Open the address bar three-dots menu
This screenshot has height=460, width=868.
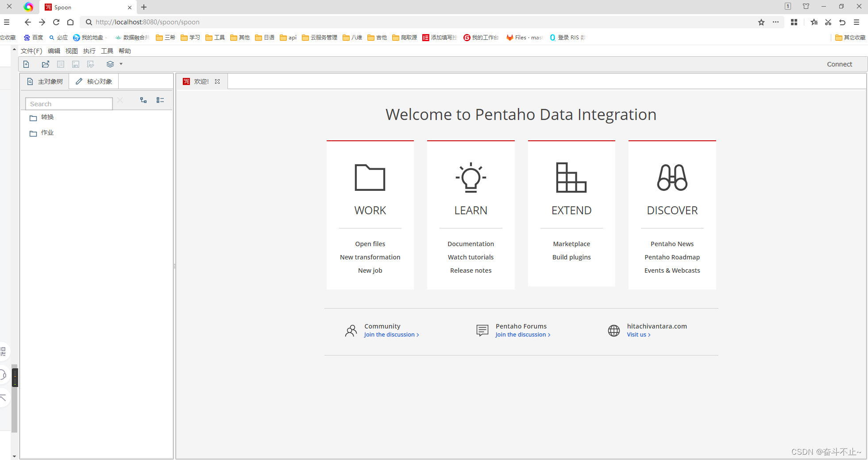775,22
